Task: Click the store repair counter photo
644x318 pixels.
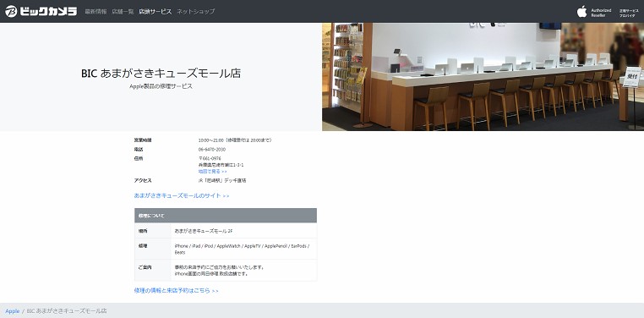Action: pyautogui.click(x=483, y=77)
